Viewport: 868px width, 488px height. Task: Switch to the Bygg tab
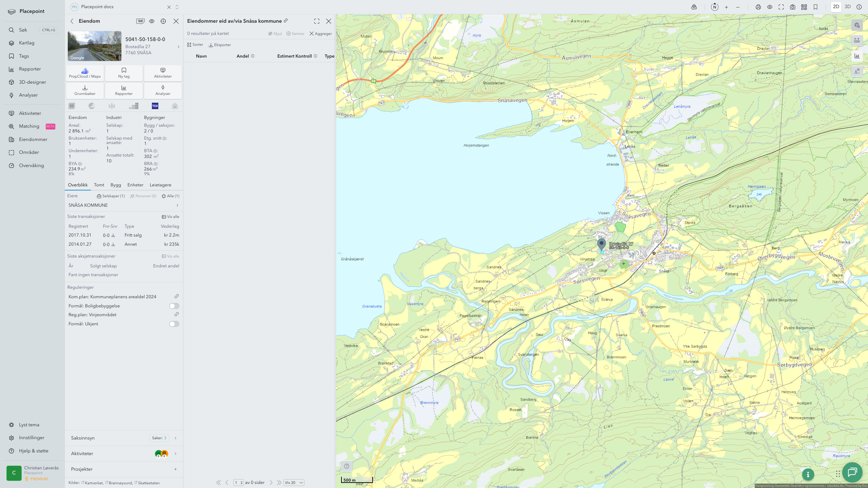(116, 185)
